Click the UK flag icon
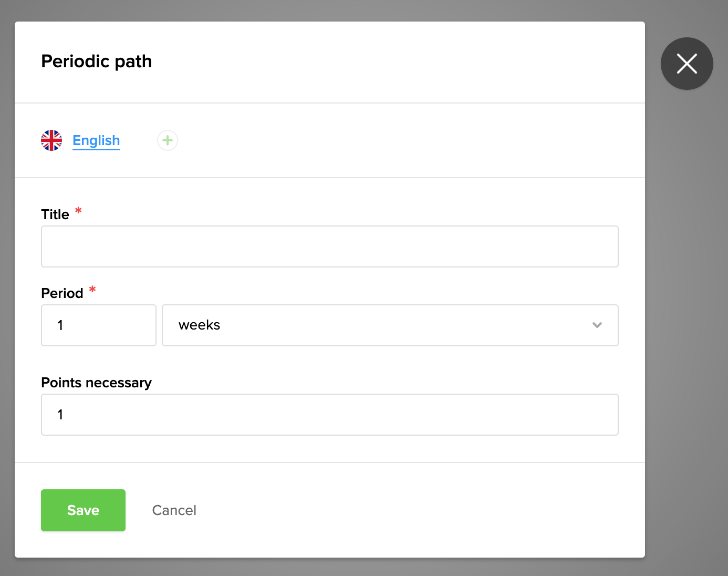This screenshot has height=576, width=728. pyautogui.click(x=51, y=140)
